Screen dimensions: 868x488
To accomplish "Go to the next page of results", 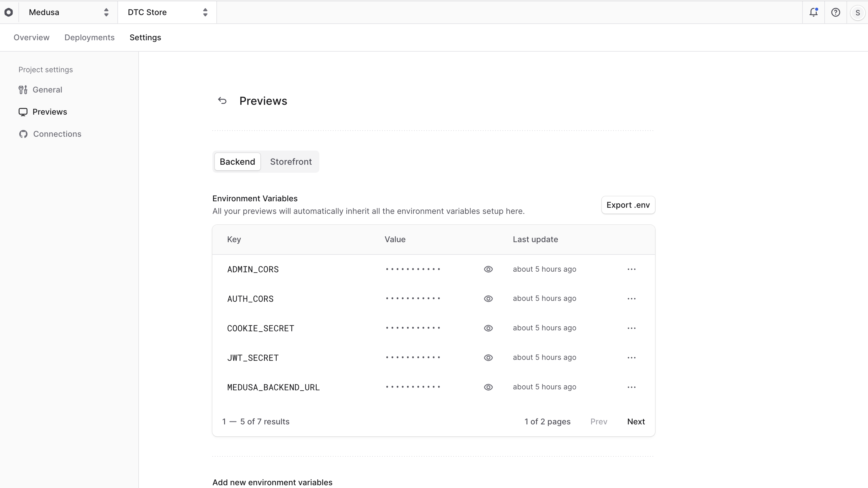I will (636, 421).
